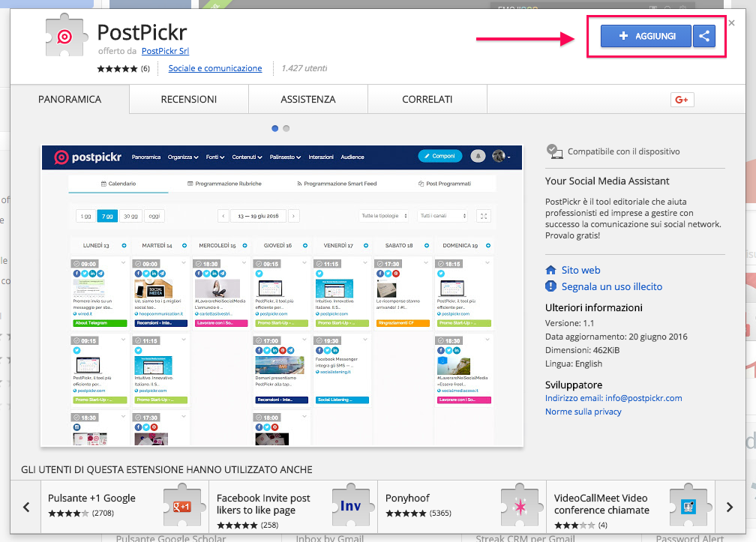
Task: Click Segnala un uso illecito link
Action: (612, 286)
